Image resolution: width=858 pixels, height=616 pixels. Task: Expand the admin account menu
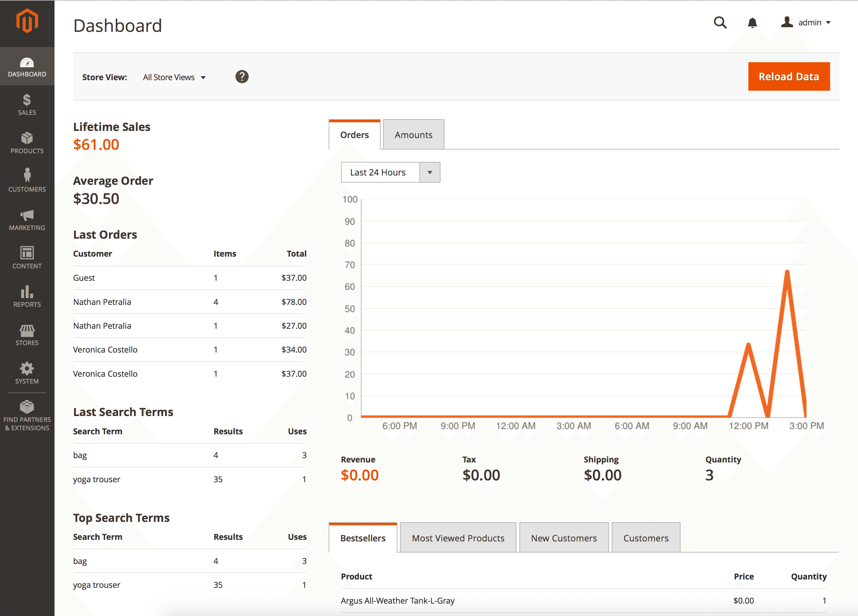[x=806, y=23]
